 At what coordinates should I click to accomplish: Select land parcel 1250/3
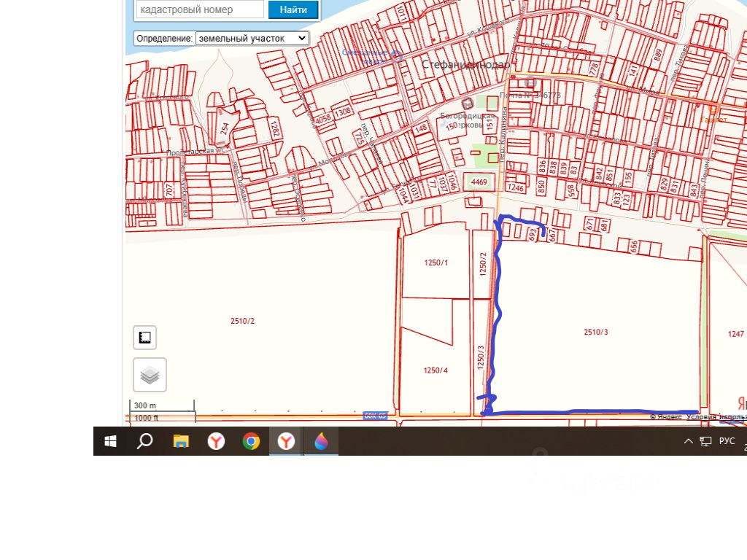pos(481,357)
